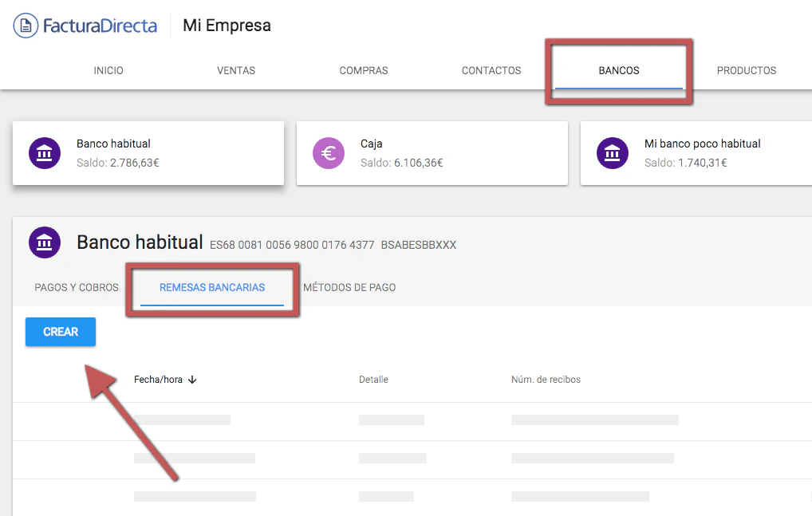Screen dimensions: 812x516
Task: Open the PRODUCTOS section
Action: [x=746, y=70]
